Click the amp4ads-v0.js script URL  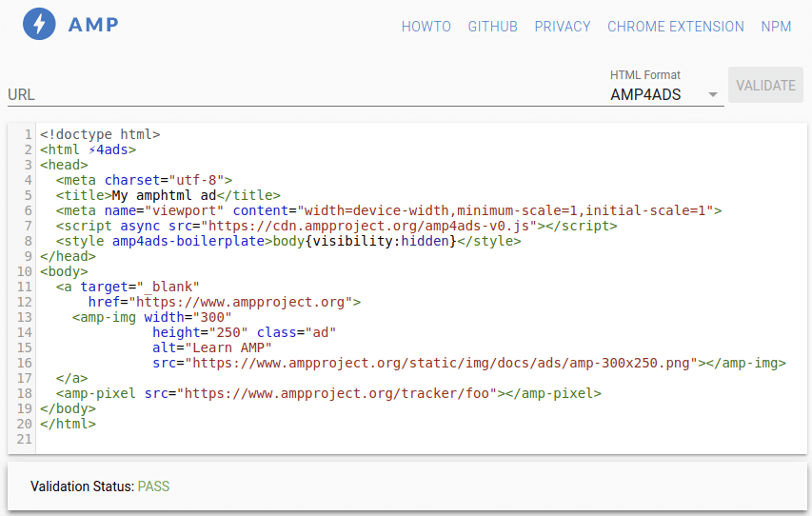[x=369, y=226]
